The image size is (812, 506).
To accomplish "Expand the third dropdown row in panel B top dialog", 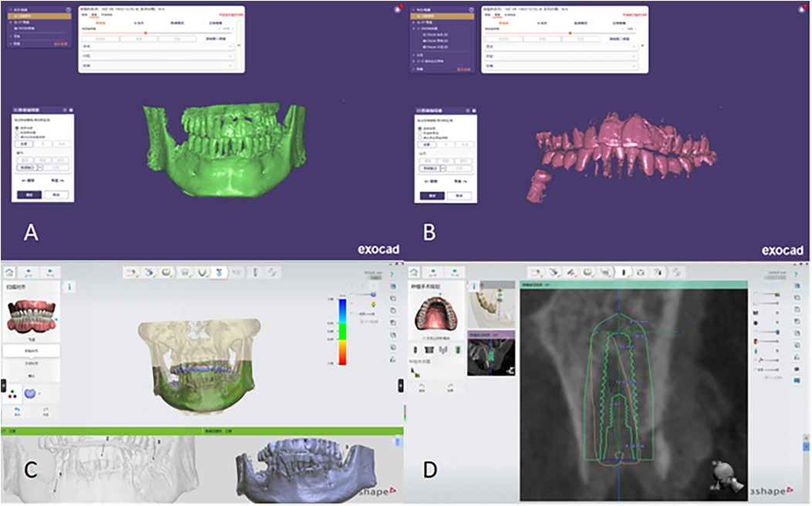I will [x=635, y=66].
